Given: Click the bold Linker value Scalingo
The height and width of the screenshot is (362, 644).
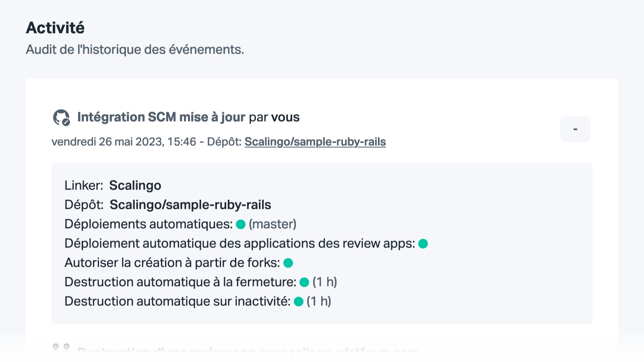Looking at the screenshot, I should pos(135,185).
